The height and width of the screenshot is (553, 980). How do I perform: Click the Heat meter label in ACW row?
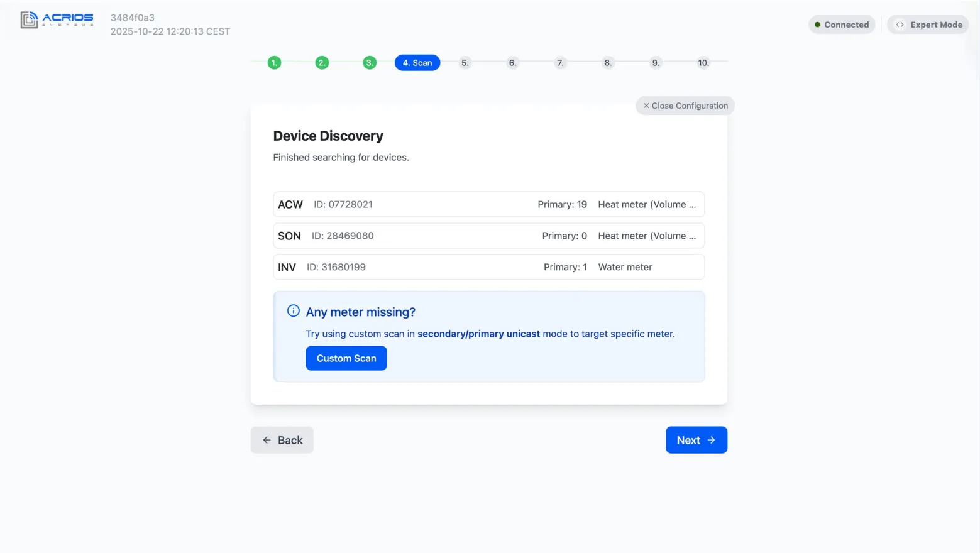(647, 204)
